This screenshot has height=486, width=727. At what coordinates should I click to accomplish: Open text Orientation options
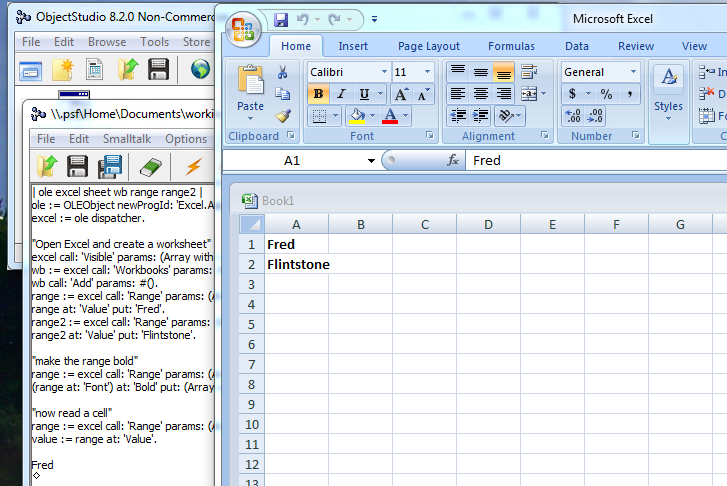[510, 115]
